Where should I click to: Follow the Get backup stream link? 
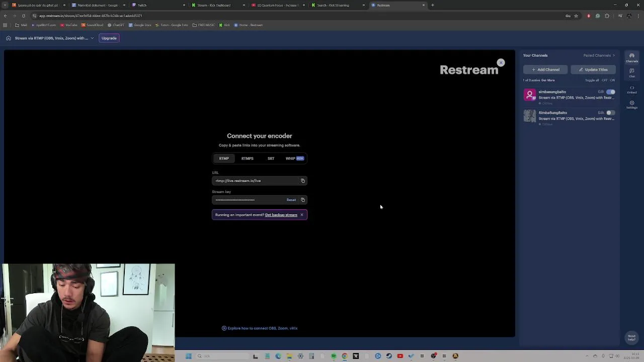click(x=281, y=215)
